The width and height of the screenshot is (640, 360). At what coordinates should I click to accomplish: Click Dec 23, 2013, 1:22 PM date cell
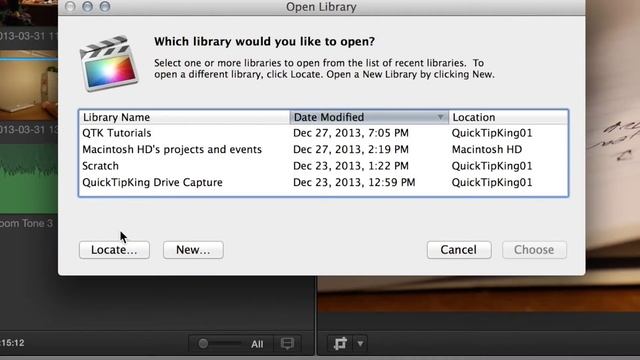[351, 166]
